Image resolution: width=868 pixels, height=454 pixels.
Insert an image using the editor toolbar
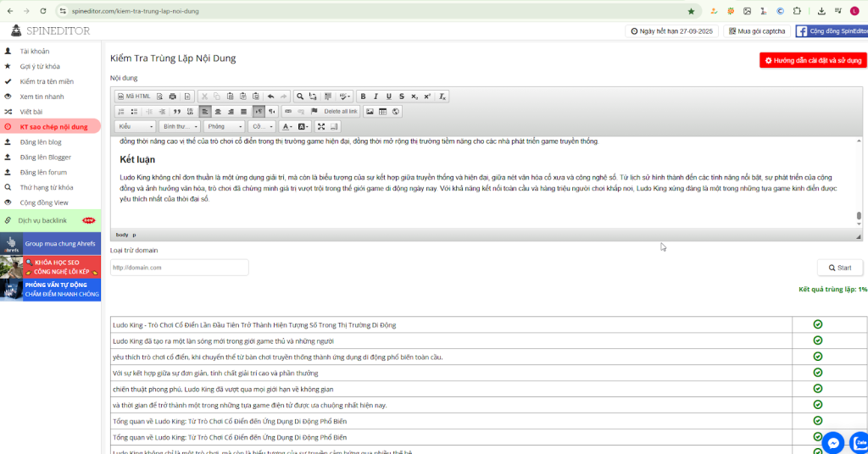pos(370,112)
